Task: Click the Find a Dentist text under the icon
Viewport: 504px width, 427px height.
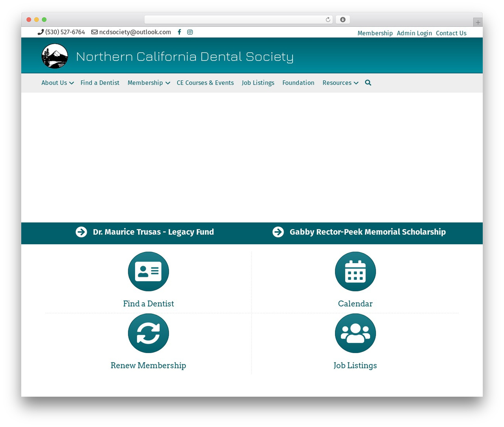Action: [148, 304]
